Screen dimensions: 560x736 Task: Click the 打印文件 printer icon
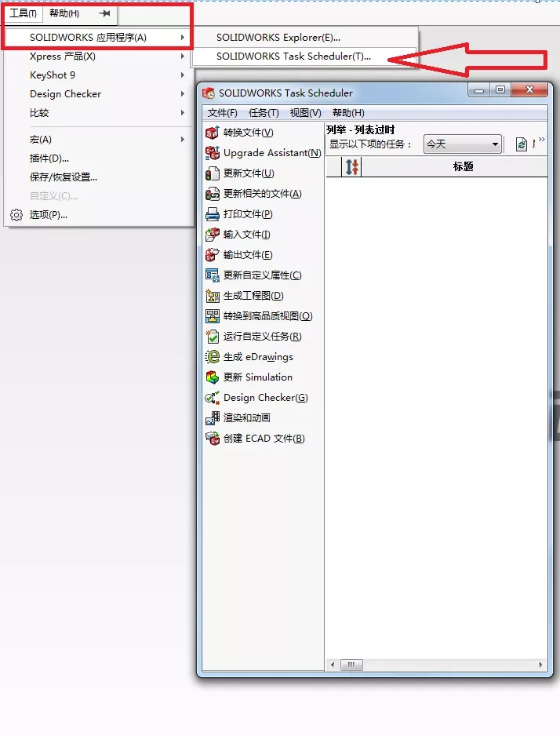[212, 214]
